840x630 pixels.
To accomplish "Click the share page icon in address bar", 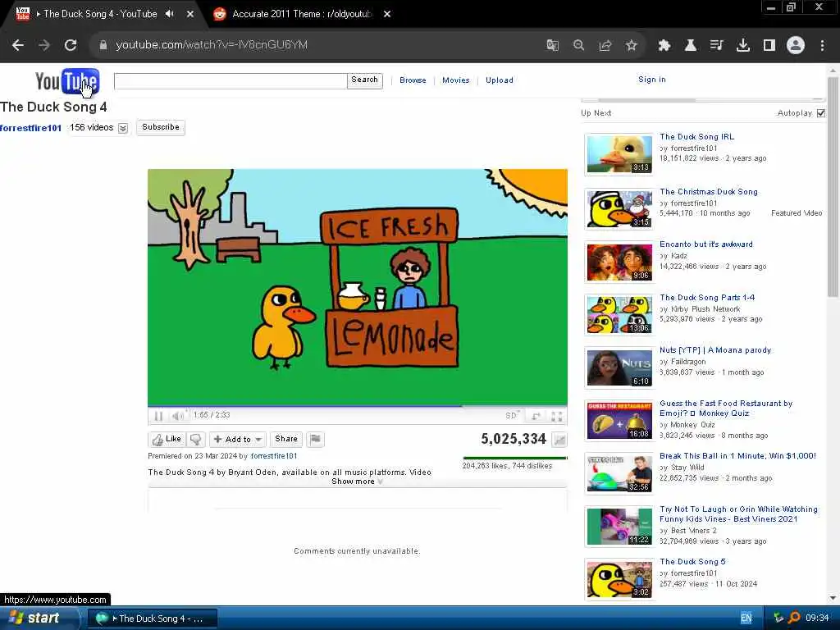I will click(x=605, y=45).
